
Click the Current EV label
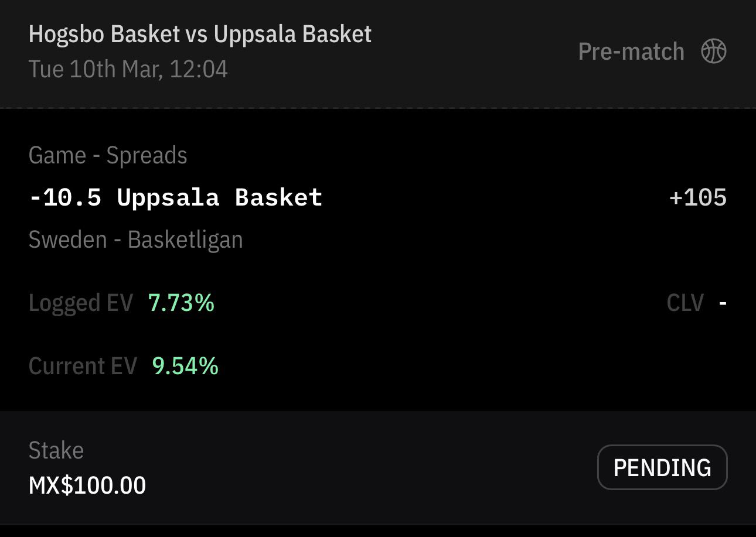82,366
